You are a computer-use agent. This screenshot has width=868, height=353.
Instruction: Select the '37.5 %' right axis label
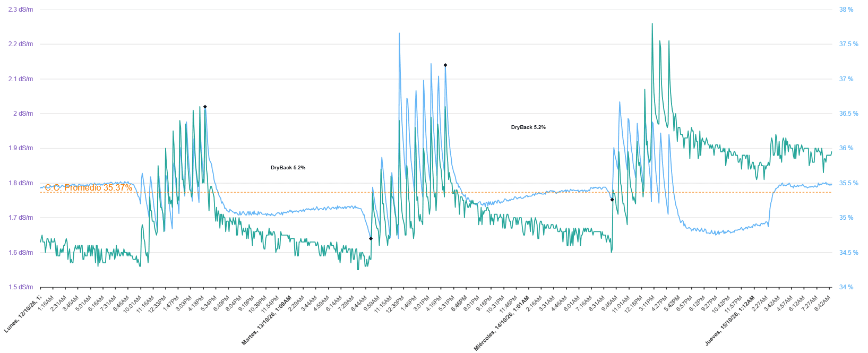click(x=848, y=44)
